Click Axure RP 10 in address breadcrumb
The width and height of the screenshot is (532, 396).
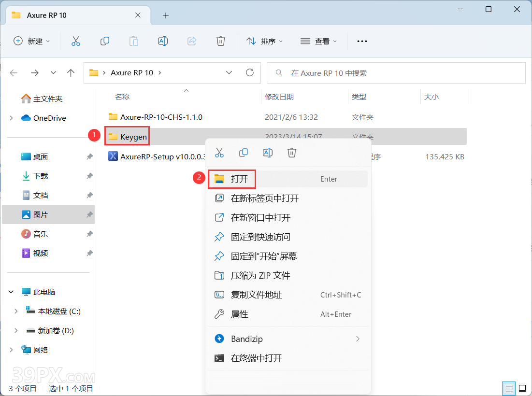point(132,73)
